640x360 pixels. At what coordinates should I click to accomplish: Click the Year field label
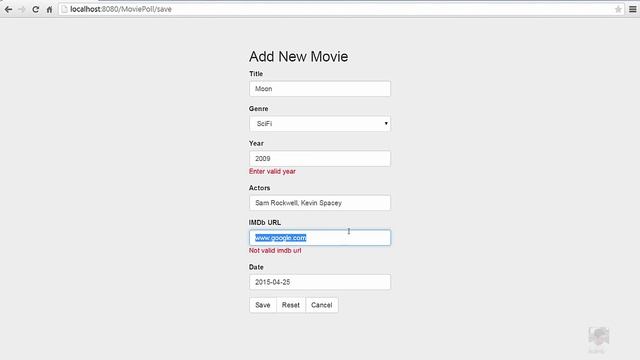[256, 144]
